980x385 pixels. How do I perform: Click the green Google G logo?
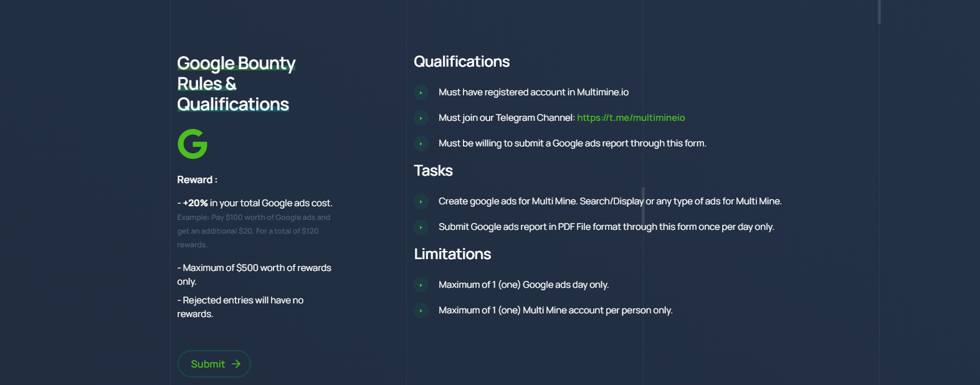pyautogui.click(x=193, y=144)
